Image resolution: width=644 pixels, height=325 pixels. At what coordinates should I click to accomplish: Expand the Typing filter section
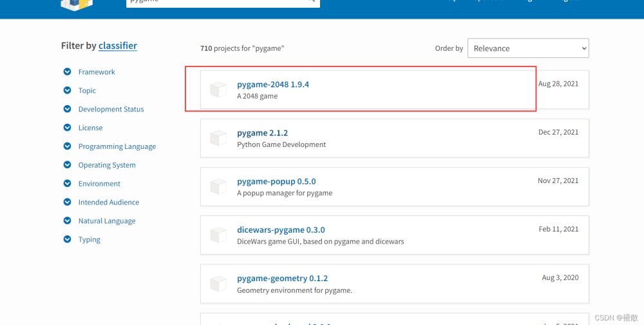click(68, 239)
